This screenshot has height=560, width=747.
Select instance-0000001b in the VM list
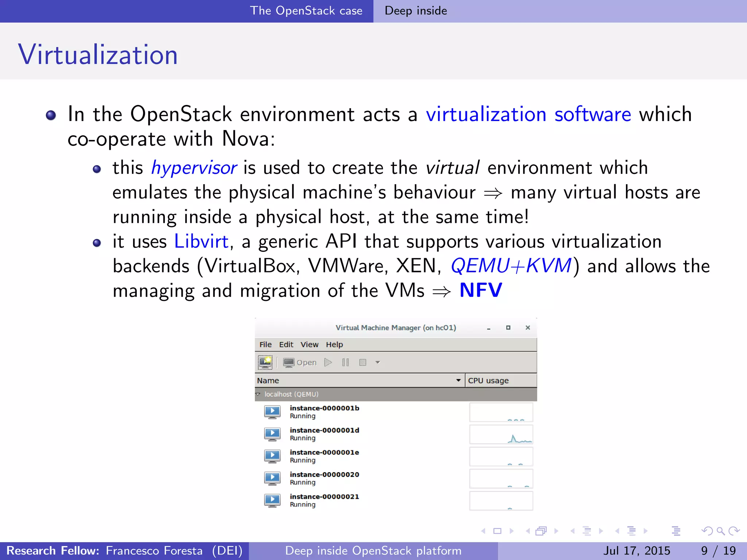[x=396, y=412]
